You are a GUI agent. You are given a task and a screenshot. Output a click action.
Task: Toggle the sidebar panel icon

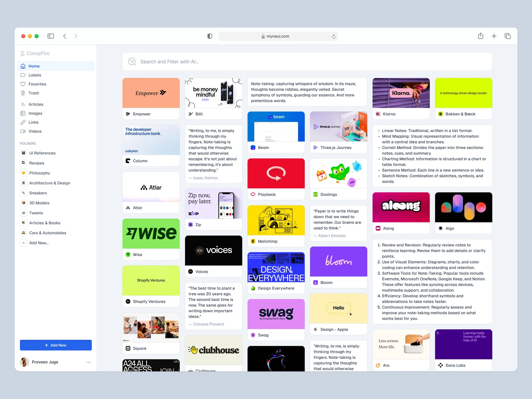(x=51, y=36)
